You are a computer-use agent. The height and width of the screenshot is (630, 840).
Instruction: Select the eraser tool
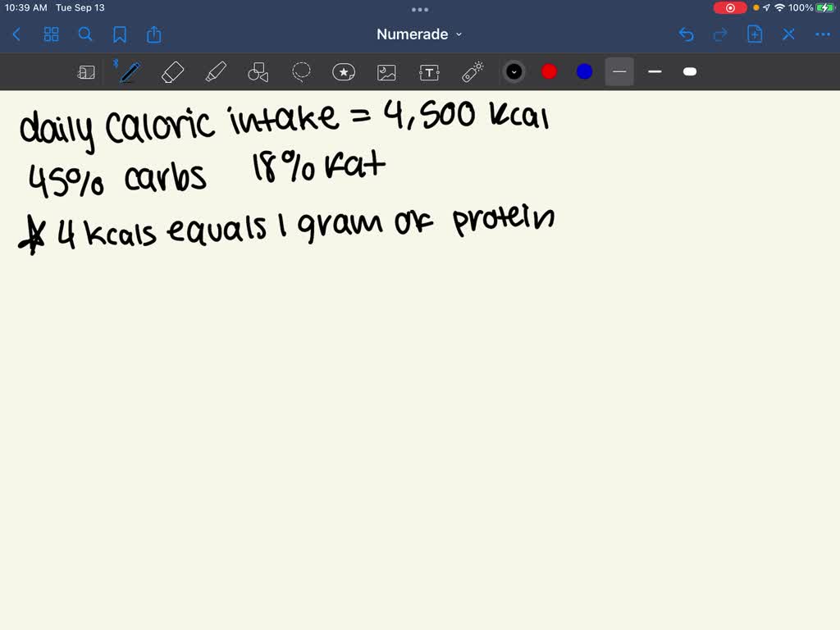[172, 72]
